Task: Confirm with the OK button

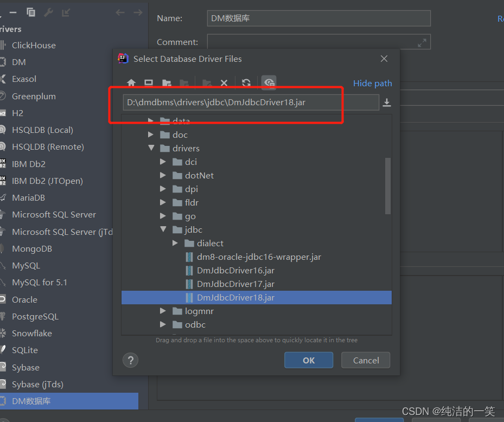Action: [x=309, y=360]
